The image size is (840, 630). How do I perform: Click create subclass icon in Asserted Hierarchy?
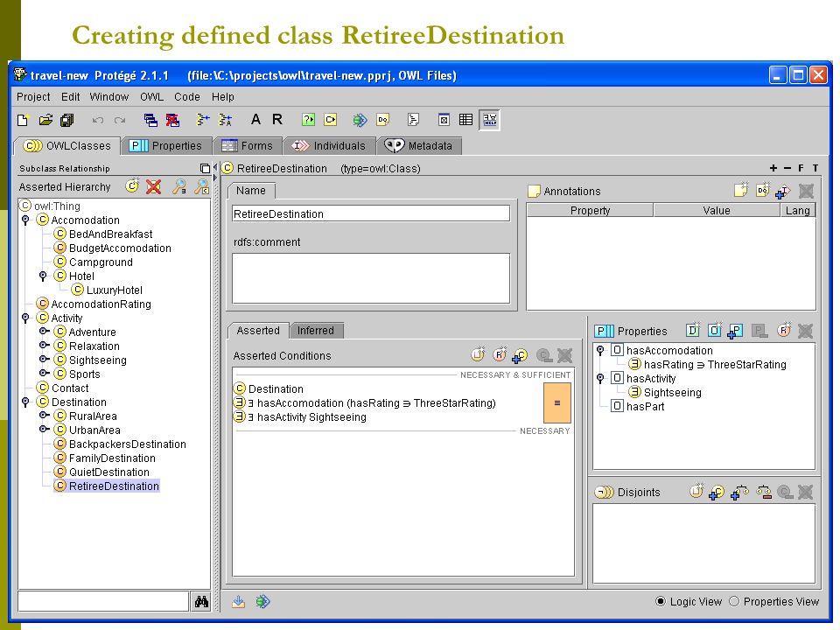[x=132, y=186]
